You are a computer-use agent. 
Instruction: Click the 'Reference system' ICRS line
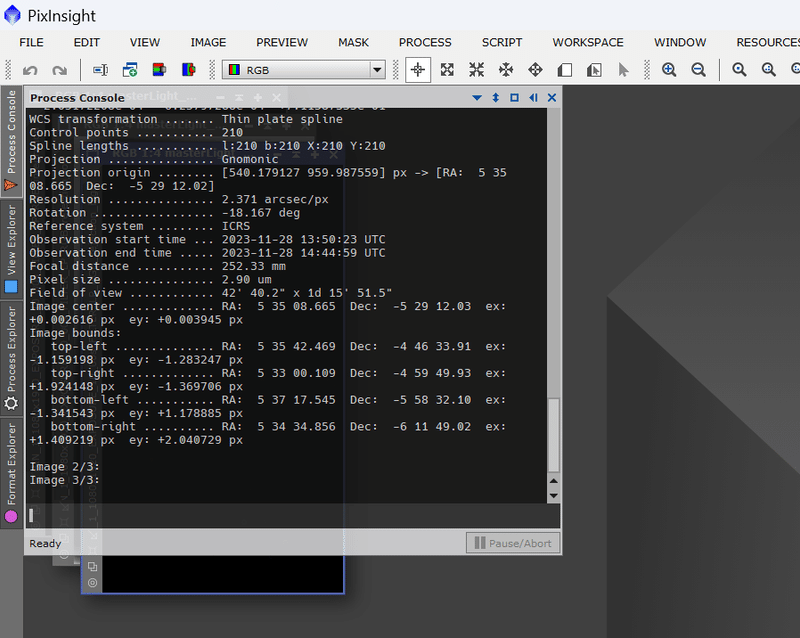[139, 227]
